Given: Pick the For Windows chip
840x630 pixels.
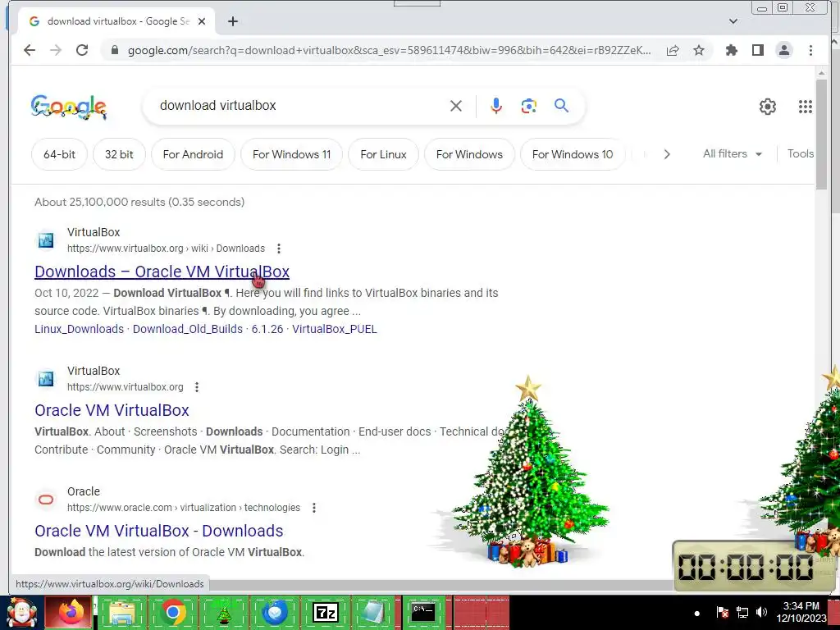Looking at the screenshot, I should [469, 154].
